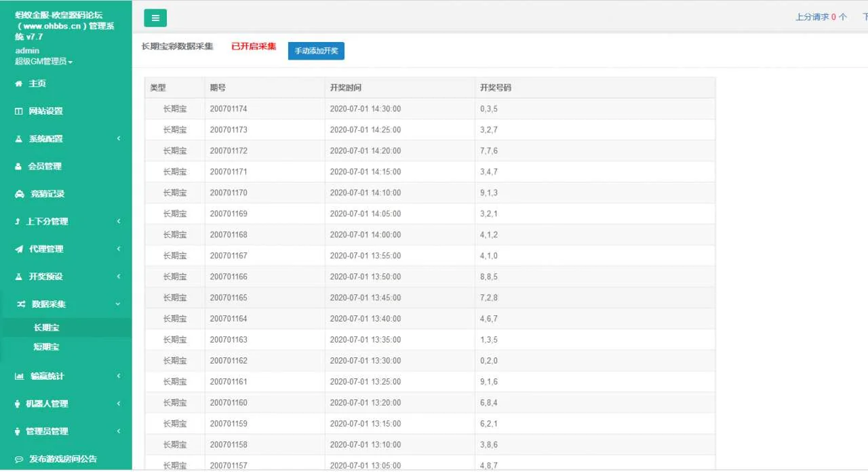Click the bar chart icon for 输赢统计
Screen dimensions: 868x472
point(19,376)
